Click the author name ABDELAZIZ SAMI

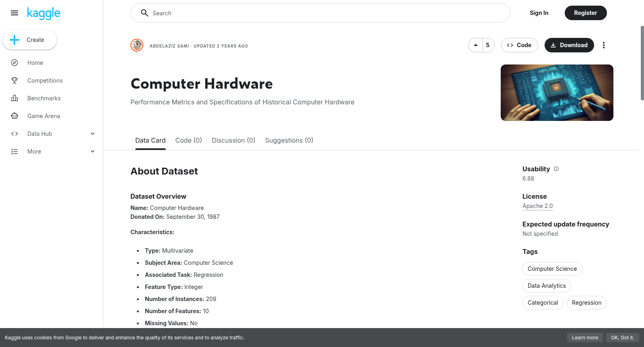[169, 46]
